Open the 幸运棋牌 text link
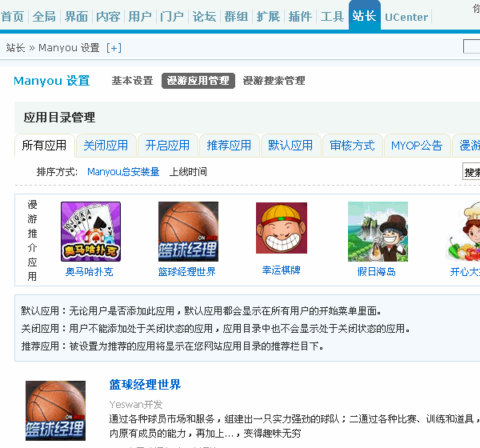 point(282,270)
